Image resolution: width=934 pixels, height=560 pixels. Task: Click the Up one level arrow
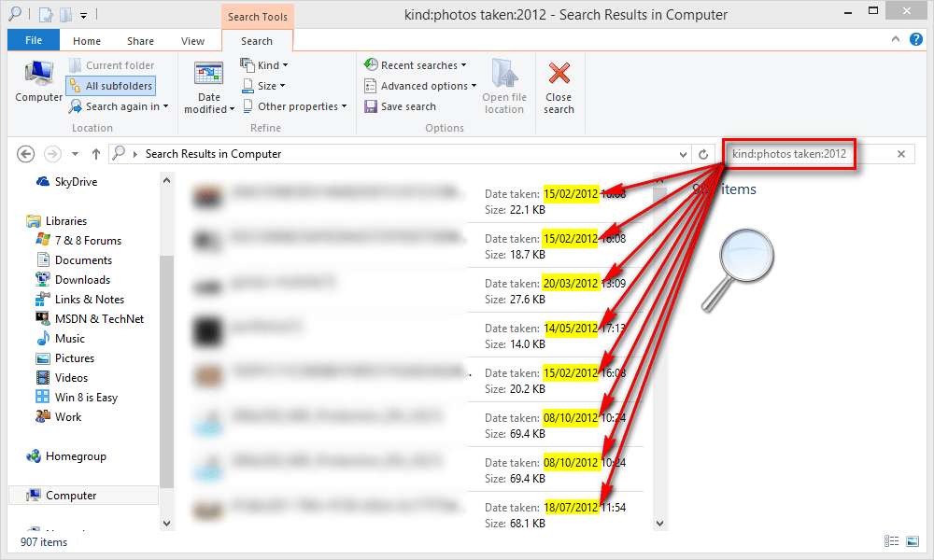(95, 154)
